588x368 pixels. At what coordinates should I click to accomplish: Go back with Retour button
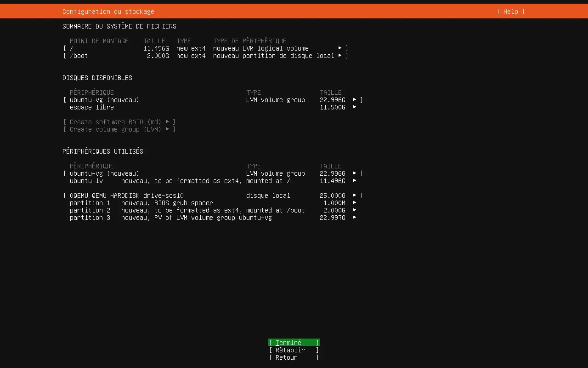[x=294, y=357]
